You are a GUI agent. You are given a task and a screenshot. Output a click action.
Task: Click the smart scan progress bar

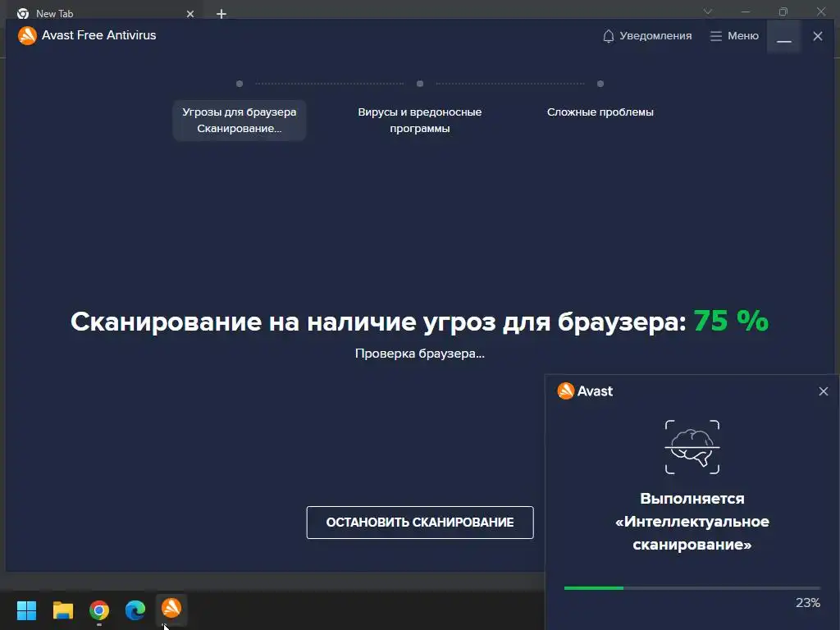point(692,588)
